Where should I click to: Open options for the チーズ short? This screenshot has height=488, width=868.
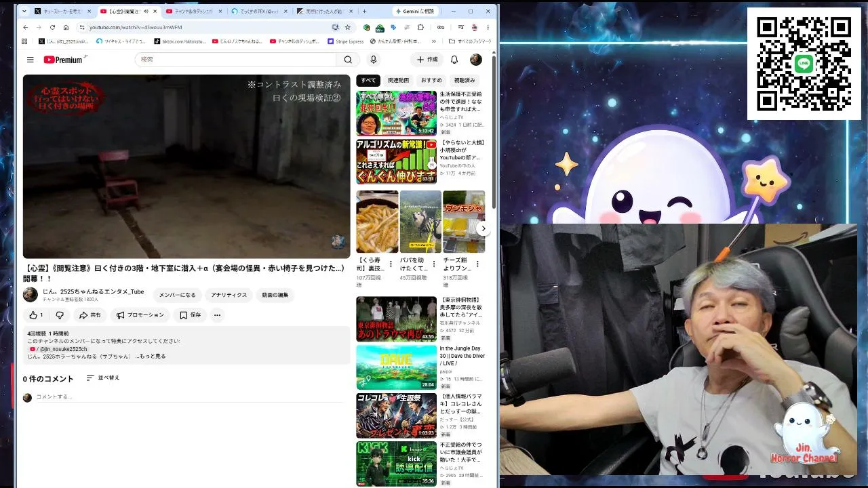click(x=477, y=264)
